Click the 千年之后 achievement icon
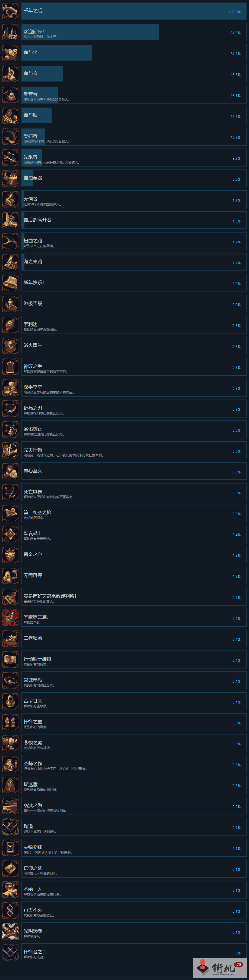Viewport: 249px width, 980px height. (10, 11)
